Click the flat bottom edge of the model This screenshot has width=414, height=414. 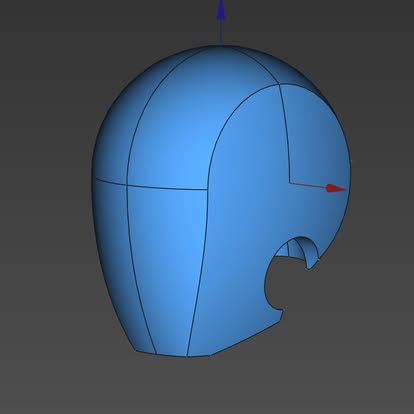pos(161,354)
